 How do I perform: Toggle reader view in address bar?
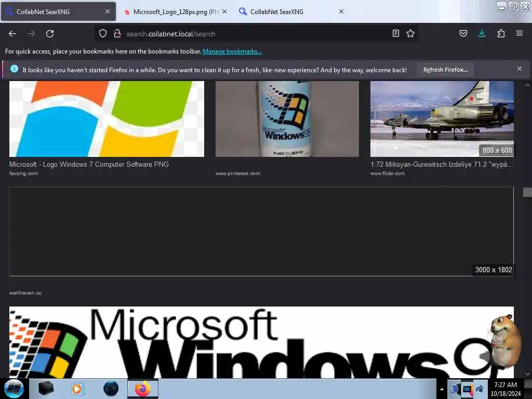[x=395, y=33]
